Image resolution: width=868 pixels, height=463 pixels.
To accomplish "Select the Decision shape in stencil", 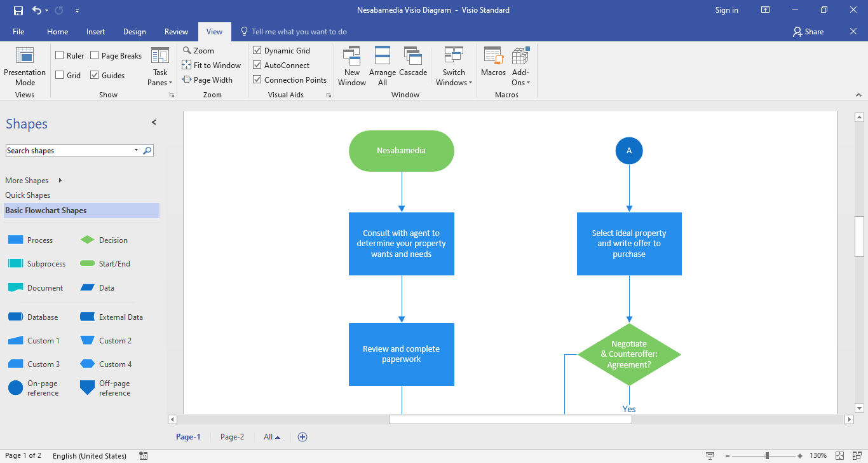I will pos(88,240).
